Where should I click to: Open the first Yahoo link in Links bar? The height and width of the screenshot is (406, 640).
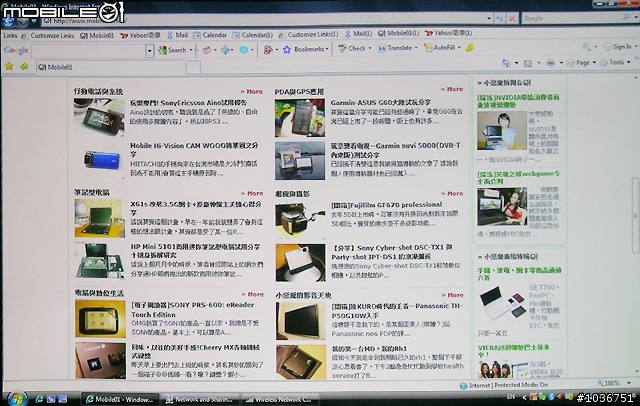140,35
